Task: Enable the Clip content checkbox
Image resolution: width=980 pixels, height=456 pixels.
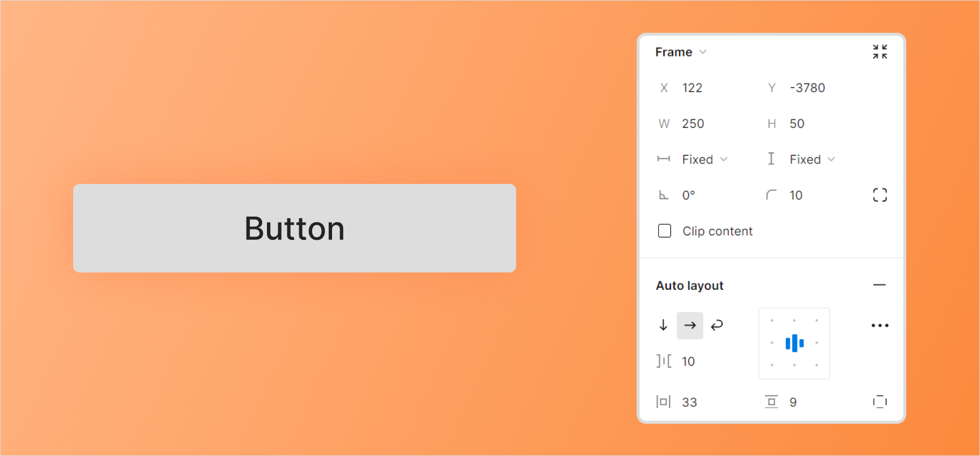Action: pyautogui.click(x=665, y=231)
